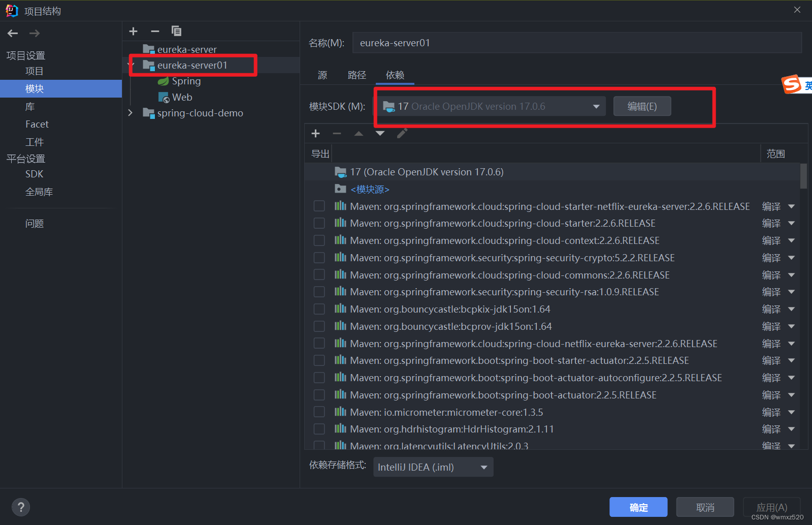Click the spring-cloud-demo module folder icon
This screenshot has width=812, height=525.
[x=149, y=113]
